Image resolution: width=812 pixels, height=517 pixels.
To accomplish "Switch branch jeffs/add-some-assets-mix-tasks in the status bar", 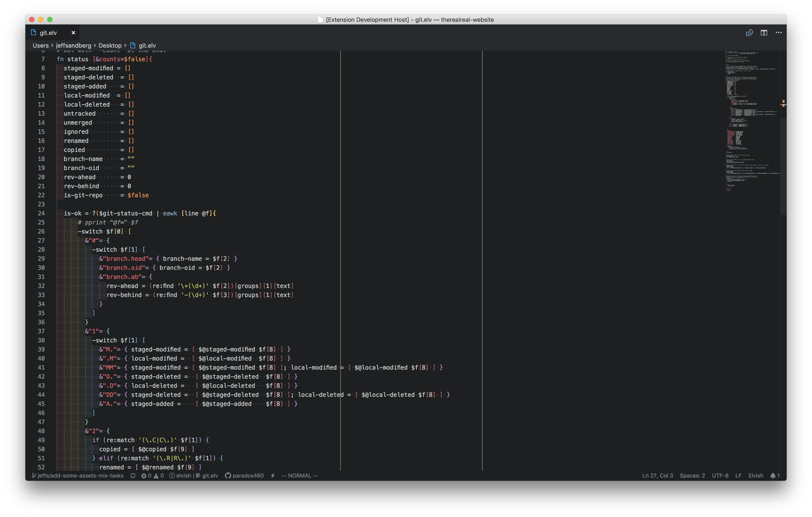I will coord(78,476).
